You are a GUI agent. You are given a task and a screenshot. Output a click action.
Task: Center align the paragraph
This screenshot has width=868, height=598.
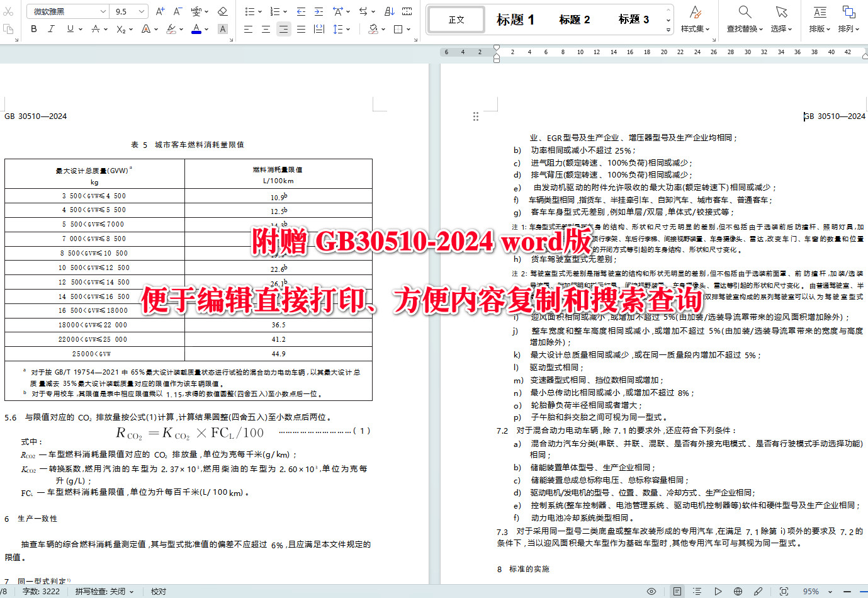pos(266,29)
